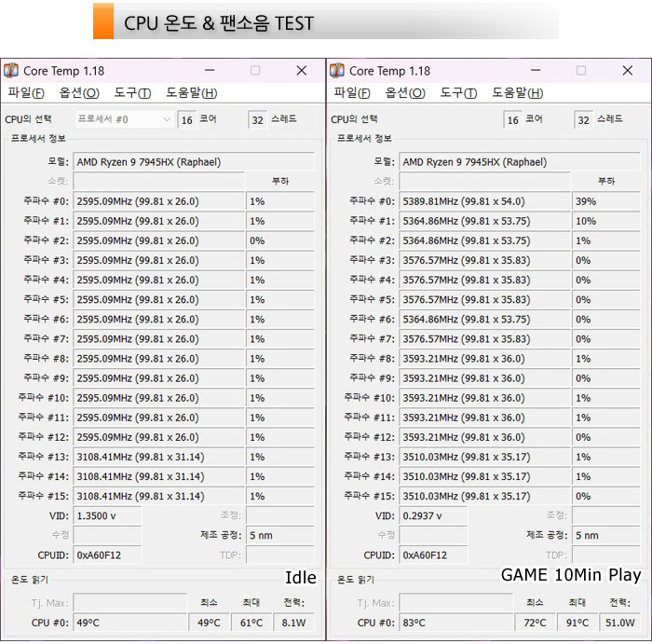Click the 72°C minimum temperature value
The image size is (652, 644).
(535, 623)
